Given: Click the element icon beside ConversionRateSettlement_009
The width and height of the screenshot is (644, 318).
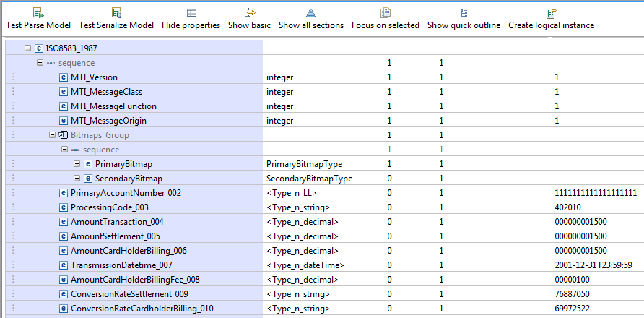Looking at the screenshot, I should pyautogui.click(x=64, y=294).
